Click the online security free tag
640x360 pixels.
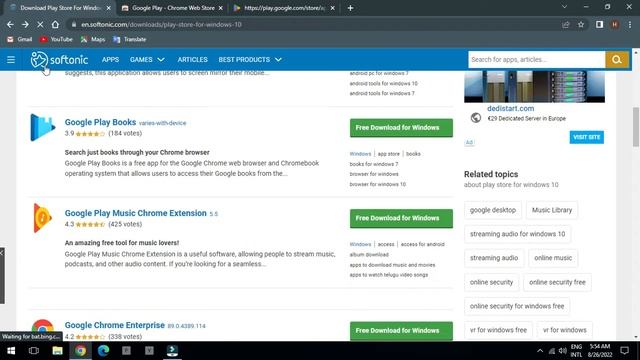tap(557, 282)
